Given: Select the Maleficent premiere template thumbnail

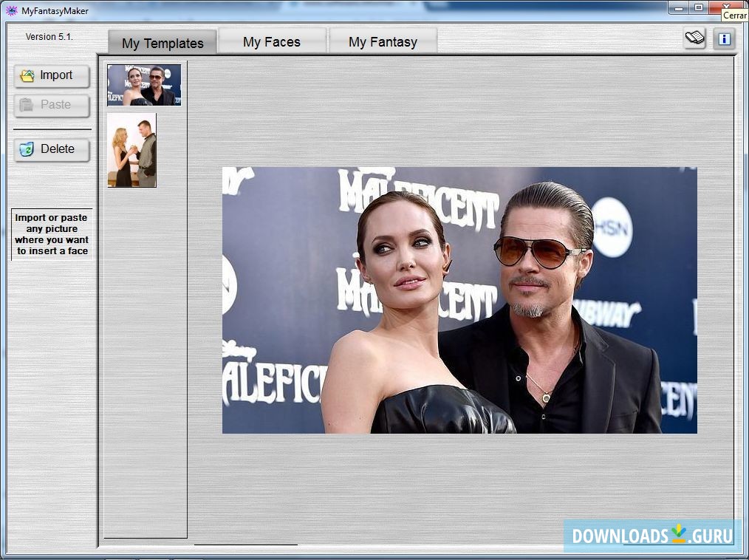Looking at the screenshot, I should tap(144, 85).
